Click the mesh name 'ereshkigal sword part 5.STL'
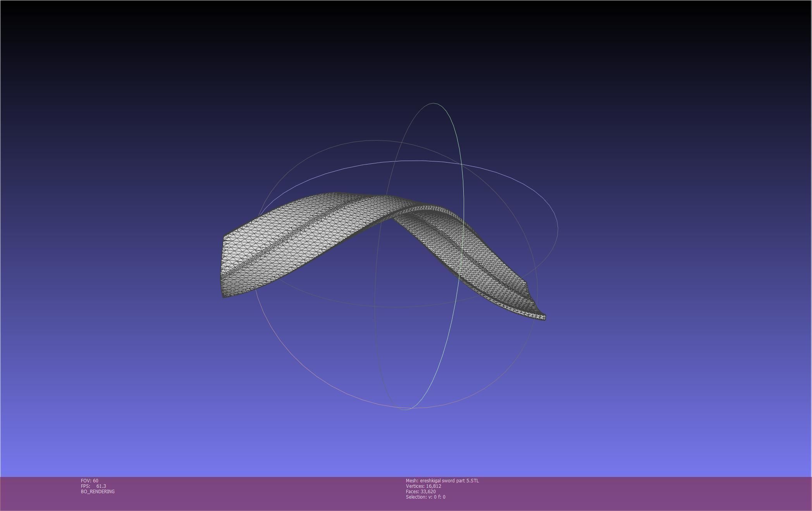812x511 pixels. click(x=449, y=480)
